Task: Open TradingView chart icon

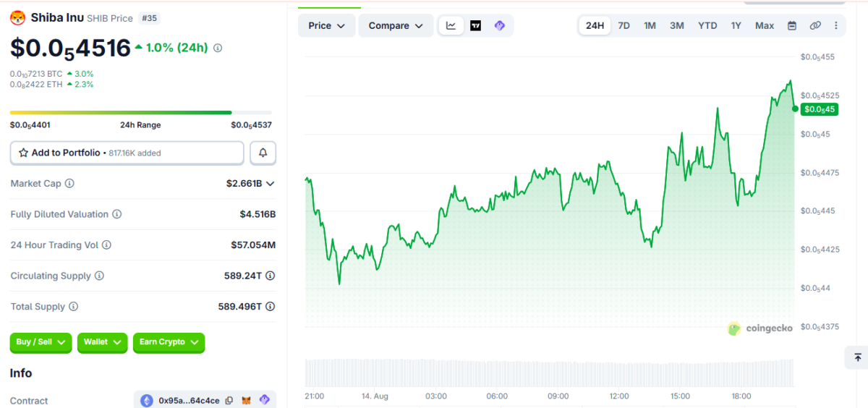Action: coord(475,25)
